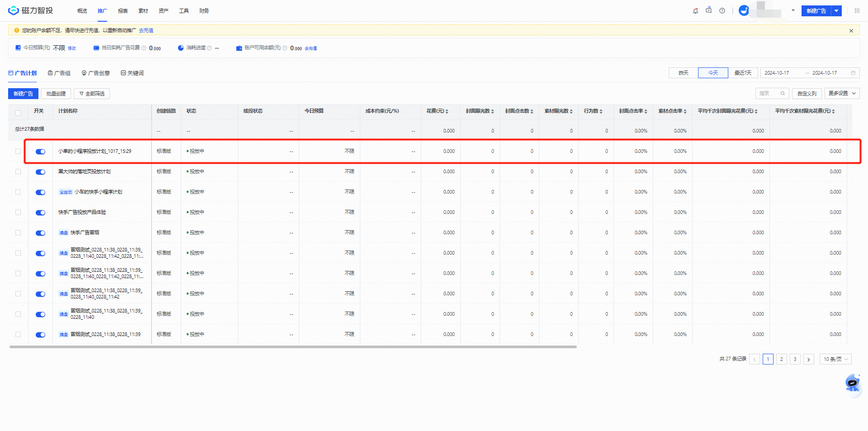Go to the previous page arrow in pagination

755,359
